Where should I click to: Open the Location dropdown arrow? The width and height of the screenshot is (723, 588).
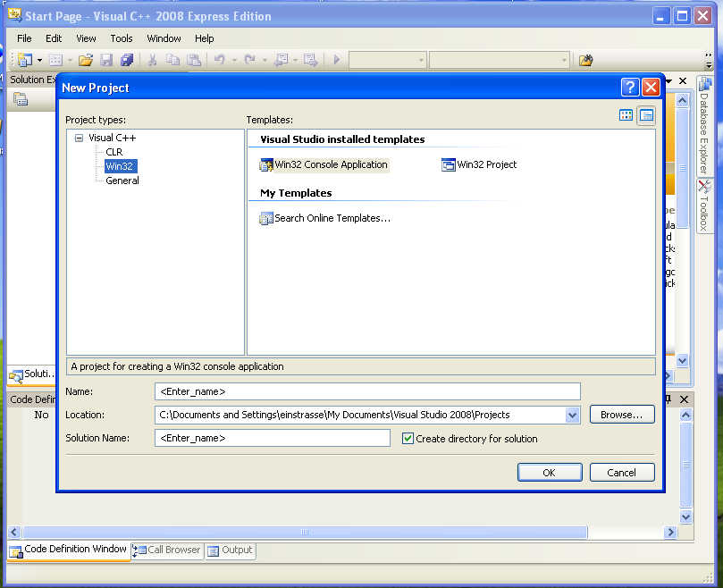(572, 415)
